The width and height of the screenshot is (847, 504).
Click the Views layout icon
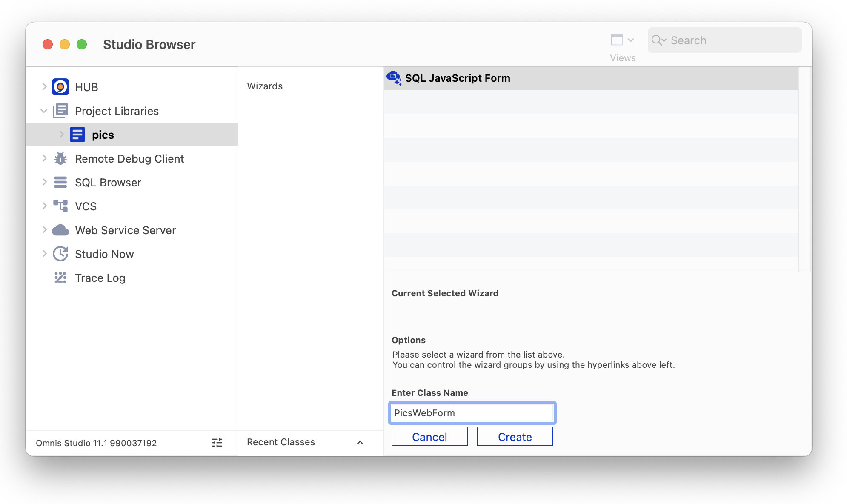(617, 40)
